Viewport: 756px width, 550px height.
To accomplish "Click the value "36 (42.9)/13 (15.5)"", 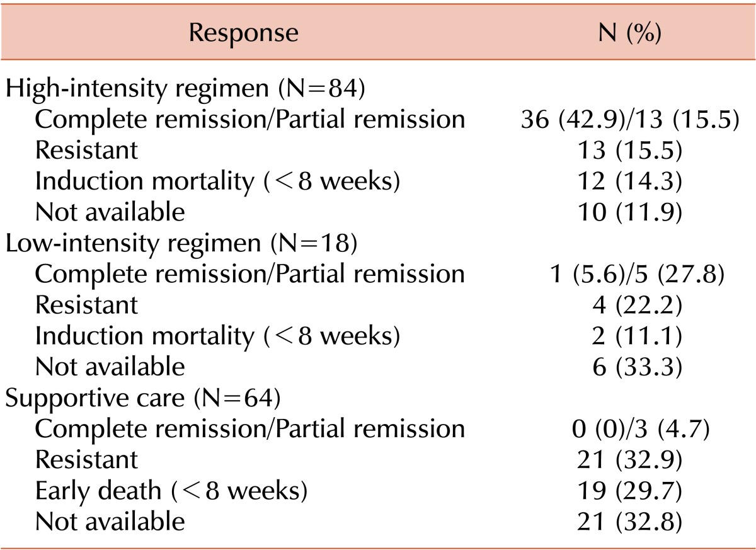I will pyautogui.click(x=627, y=119).
